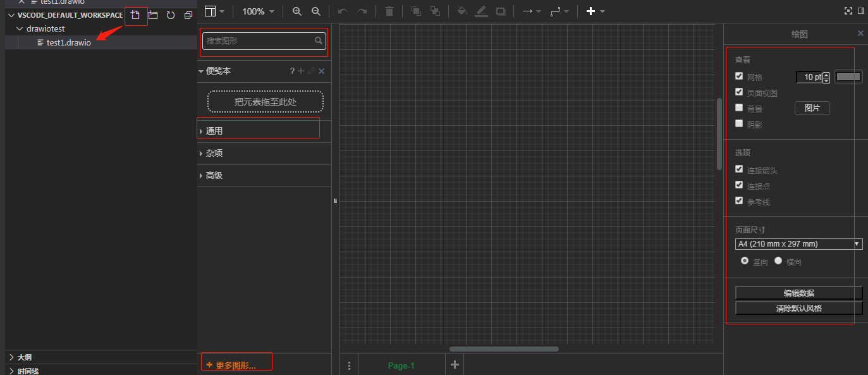The image size is (868, 375).
Task: Click the Zoom In magnifier icon
Action: pyautogui.click(x=296, y=11)
